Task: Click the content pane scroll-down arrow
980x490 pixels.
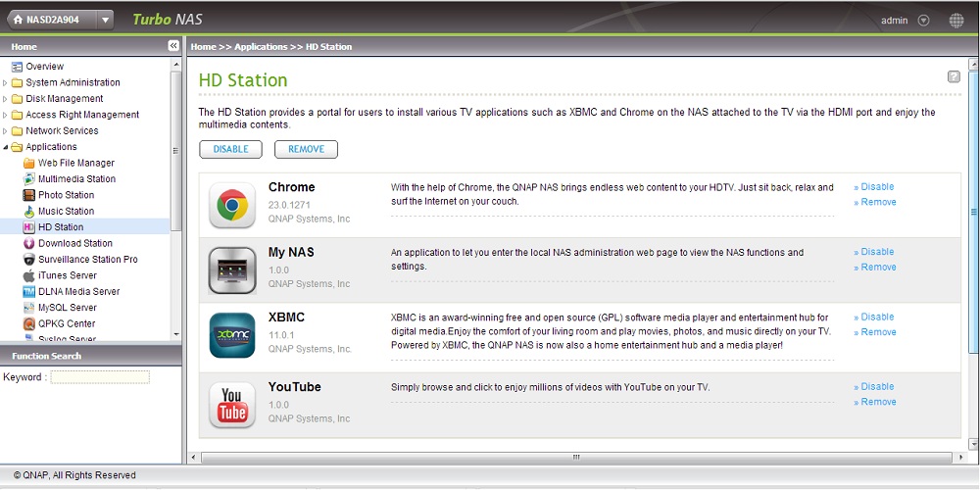Action: (x=973, y=444)
